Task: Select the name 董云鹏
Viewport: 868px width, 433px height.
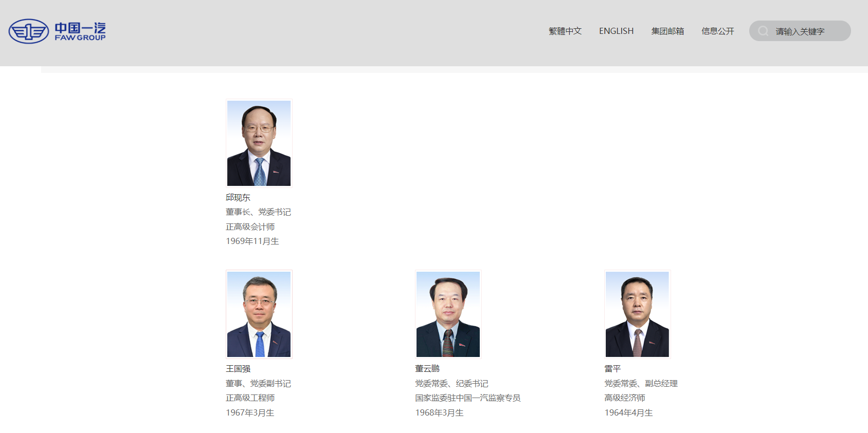Action: tap(427, 369)
